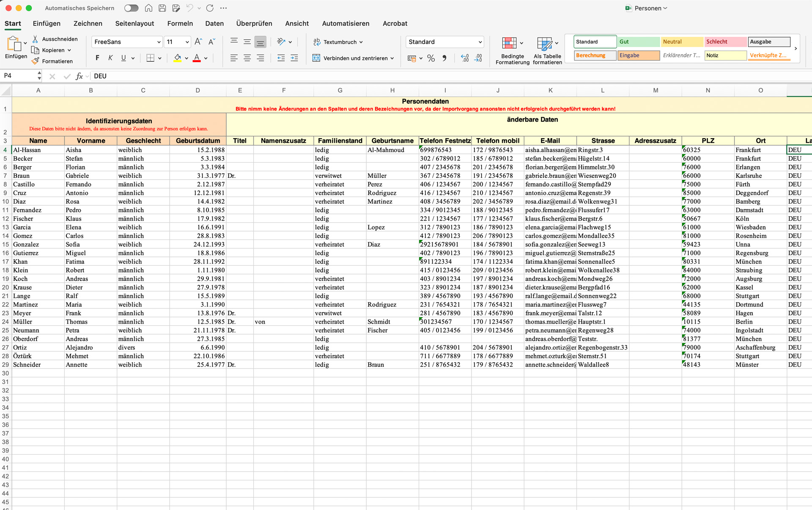Open the Seitenlayout ribbon tab
Image resolution: width=812 pixels, height=510 pixels.
[x=134, y=24]
